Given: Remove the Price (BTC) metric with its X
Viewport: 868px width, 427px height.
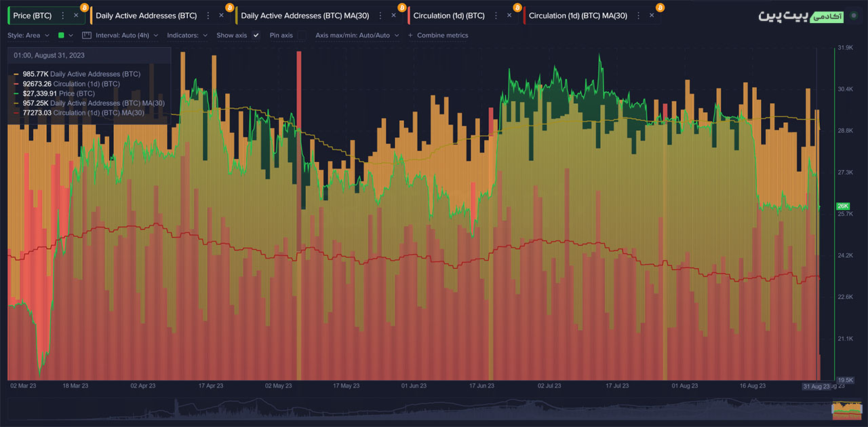Looking at the screenshot, I should [x=75, y=15].
